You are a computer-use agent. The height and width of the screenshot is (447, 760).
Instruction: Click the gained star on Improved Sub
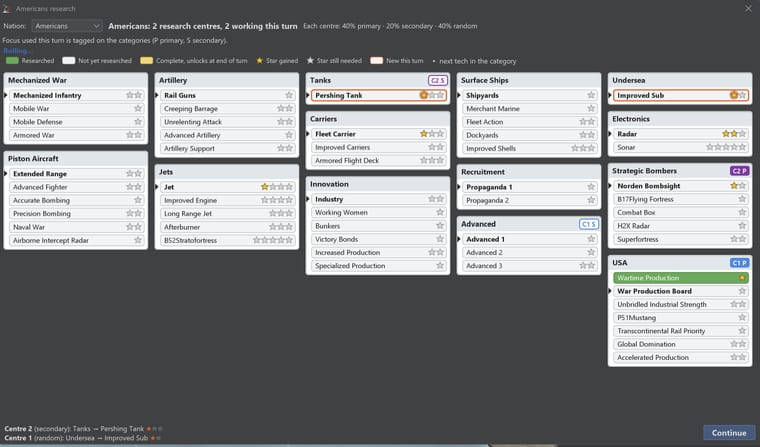734,96
